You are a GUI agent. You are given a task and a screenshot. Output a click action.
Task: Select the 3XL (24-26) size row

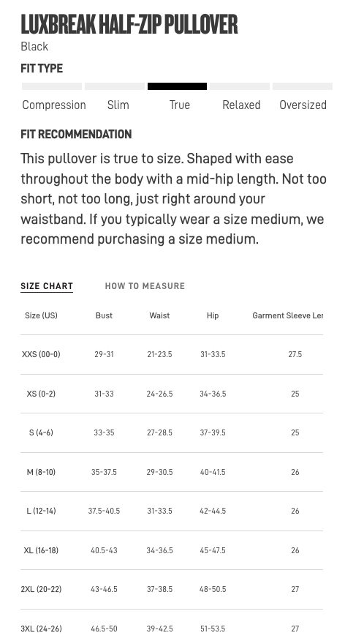pyautogui.click(x=172, y=626)
